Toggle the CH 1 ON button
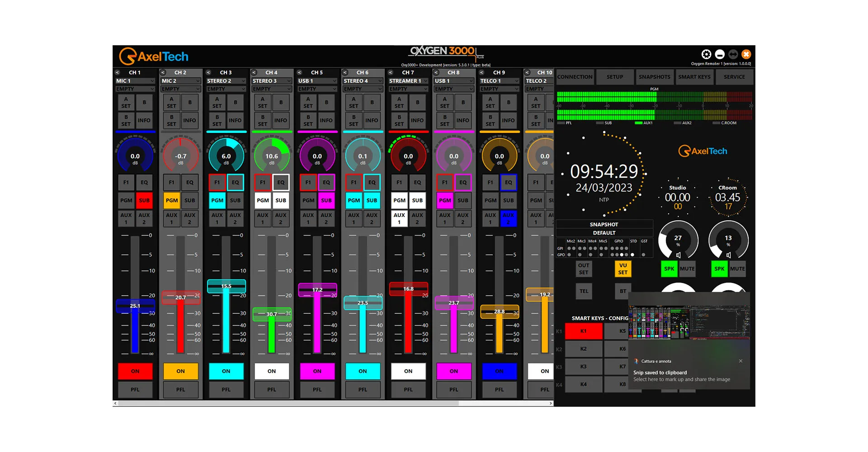 coord(135,371)
